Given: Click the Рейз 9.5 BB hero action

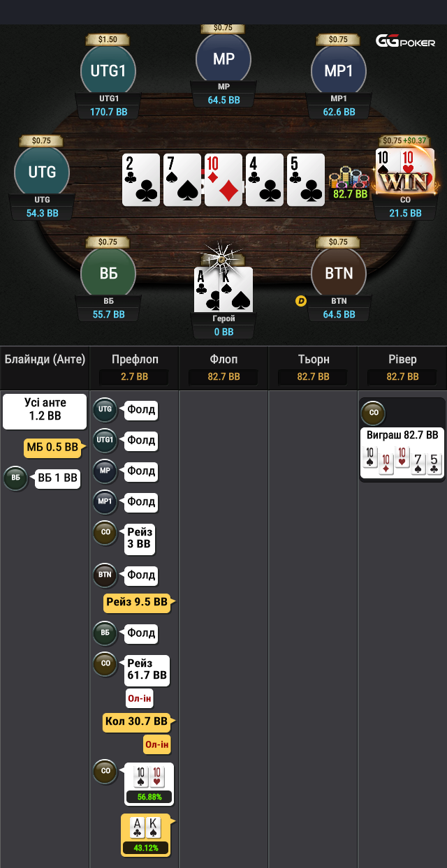Looking at the screenshot, I should click(x=137, y=602).
